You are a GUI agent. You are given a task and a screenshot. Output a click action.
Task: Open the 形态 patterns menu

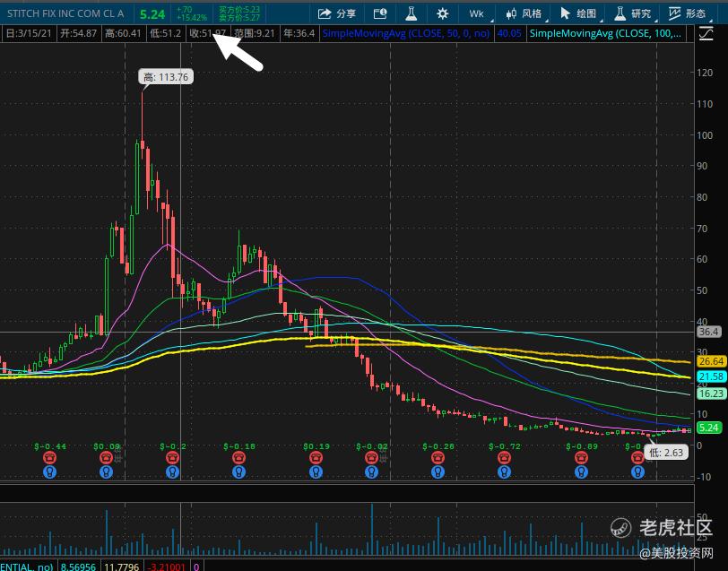click(688, 14)
